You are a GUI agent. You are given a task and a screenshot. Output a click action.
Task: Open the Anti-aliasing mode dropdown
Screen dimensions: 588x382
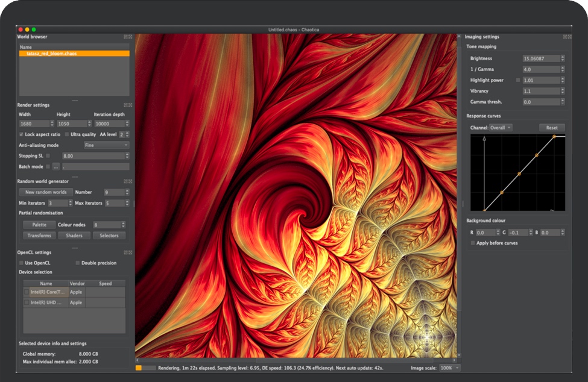click(x=106, y=145)
